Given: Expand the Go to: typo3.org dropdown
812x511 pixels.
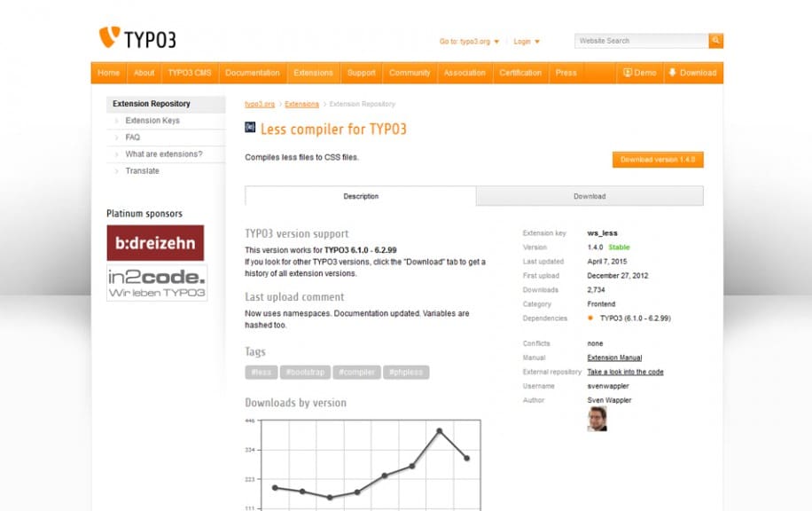Looking at the screenshot, I should pyautogui.click(x=470, y=42).
